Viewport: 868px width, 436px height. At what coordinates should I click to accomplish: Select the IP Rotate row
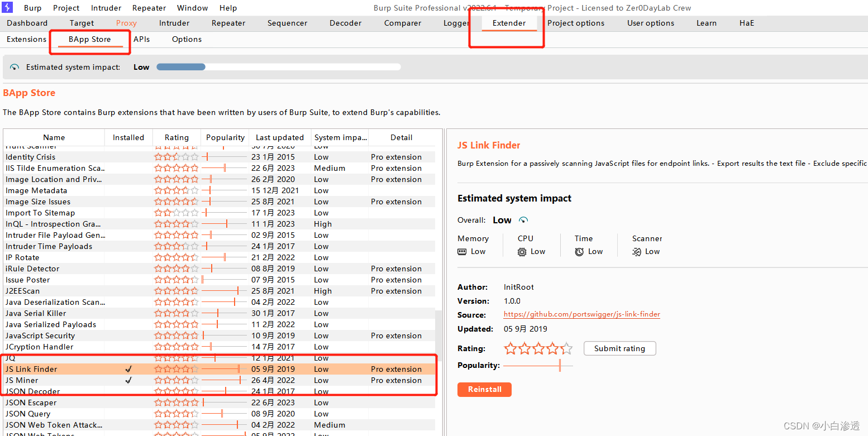(x=219, y=257)
